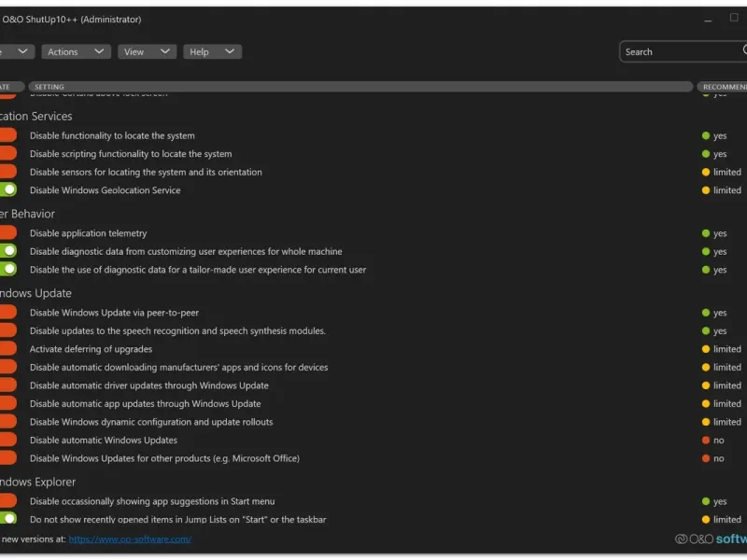Image resolution: width=747 pixels, height=560 pixels.
Task: Select 'Disable application telemetry' setting text
Action: [88, 233]
